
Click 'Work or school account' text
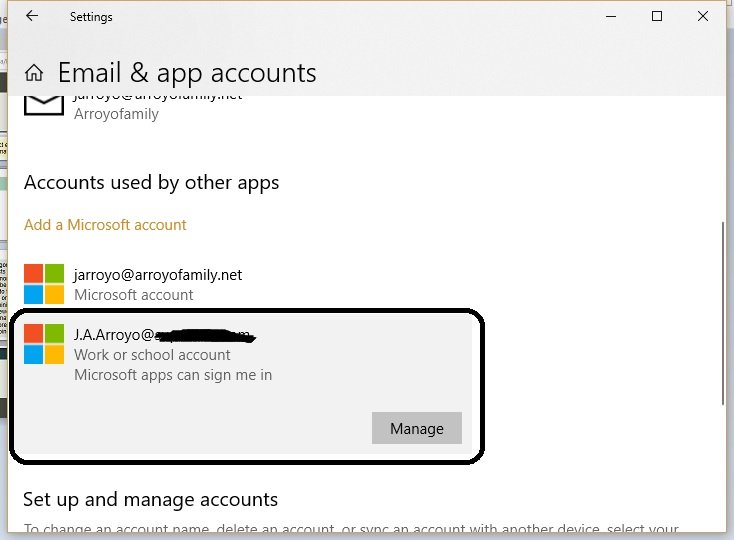[152, 355]
